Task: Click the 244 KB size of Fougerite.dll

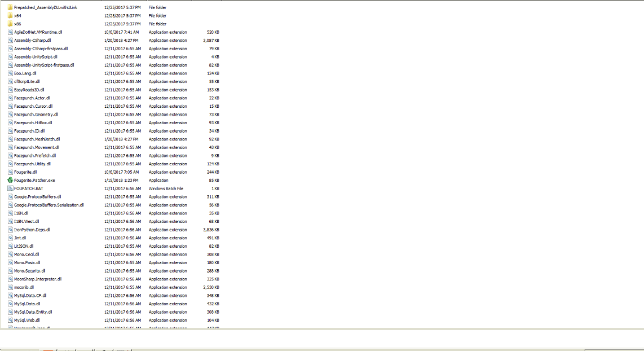Action: pyautogui.click(x=213, y=172)
